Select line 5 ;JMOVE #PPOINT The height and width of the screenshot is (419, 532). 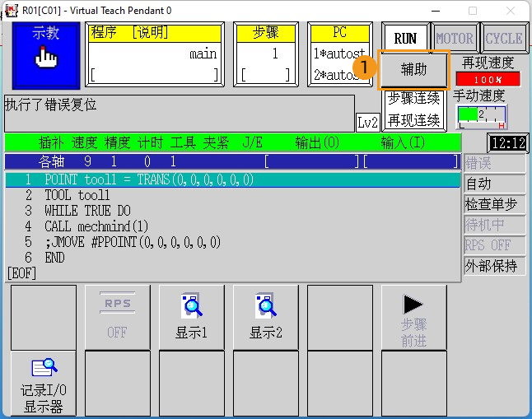coord(233,242)
